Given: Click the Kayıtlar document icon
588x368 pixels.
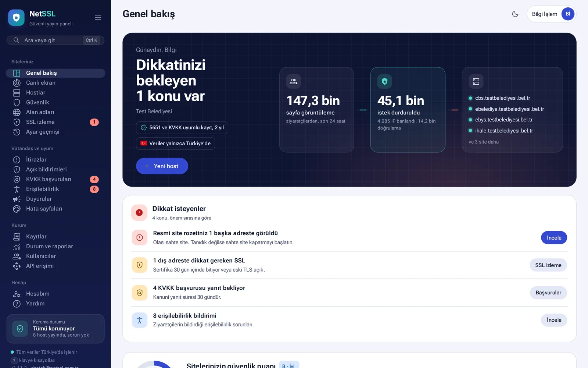Looking at the screenshot, I should [17, 237].
